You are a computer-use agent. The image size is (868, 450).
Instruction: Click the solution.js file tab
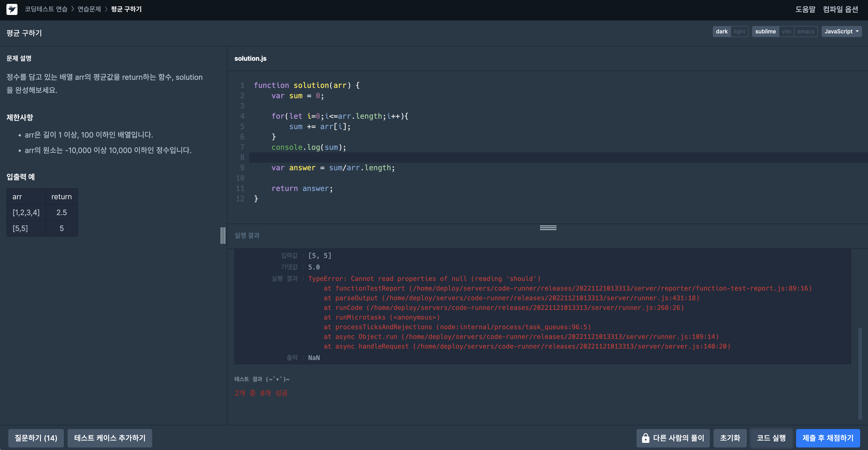click(250, 58)
